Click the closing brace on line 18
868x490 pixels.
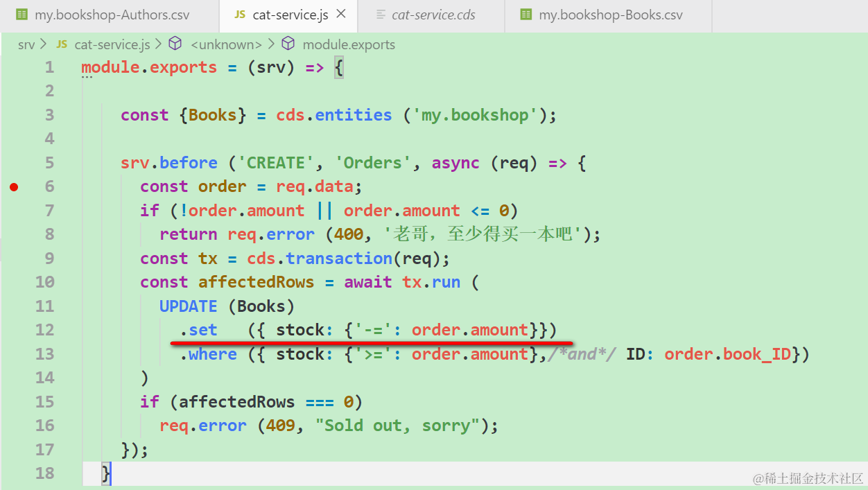[106, 473]
